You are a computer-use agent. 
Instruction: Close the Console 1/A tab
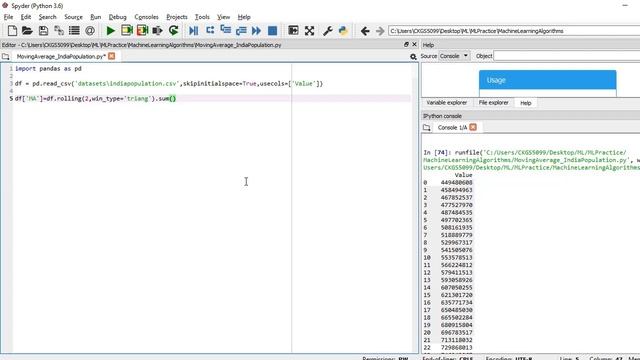[473, 127]
